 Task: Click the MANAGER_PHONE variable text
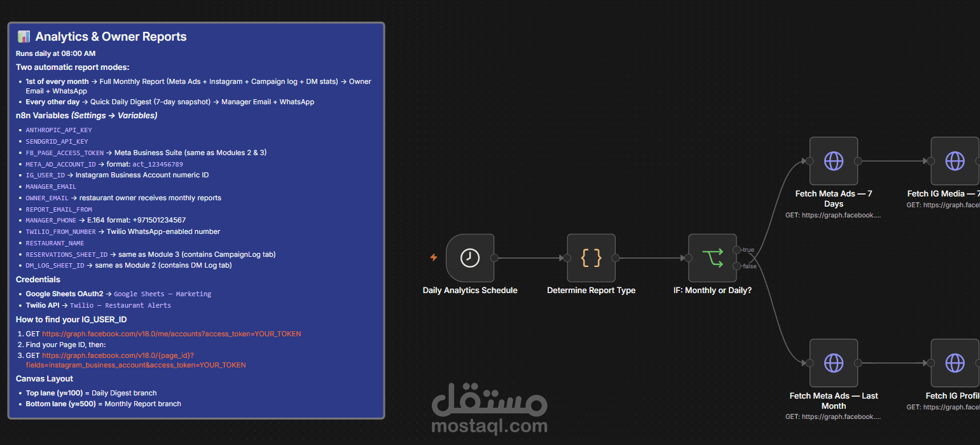coord(51,221)
